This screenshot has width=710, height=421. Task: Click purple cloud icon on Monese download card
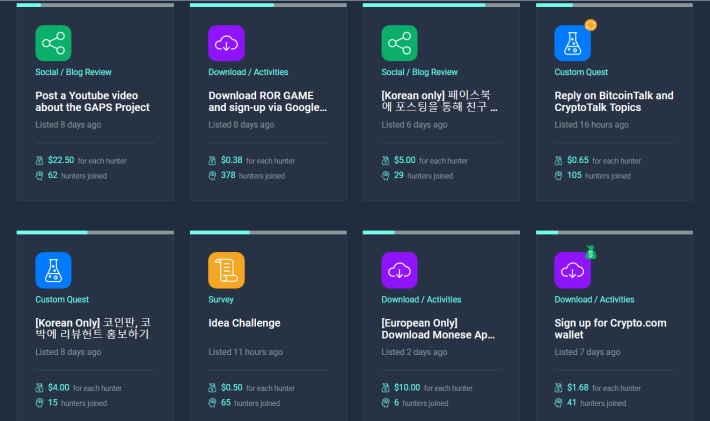coord(399,270)
